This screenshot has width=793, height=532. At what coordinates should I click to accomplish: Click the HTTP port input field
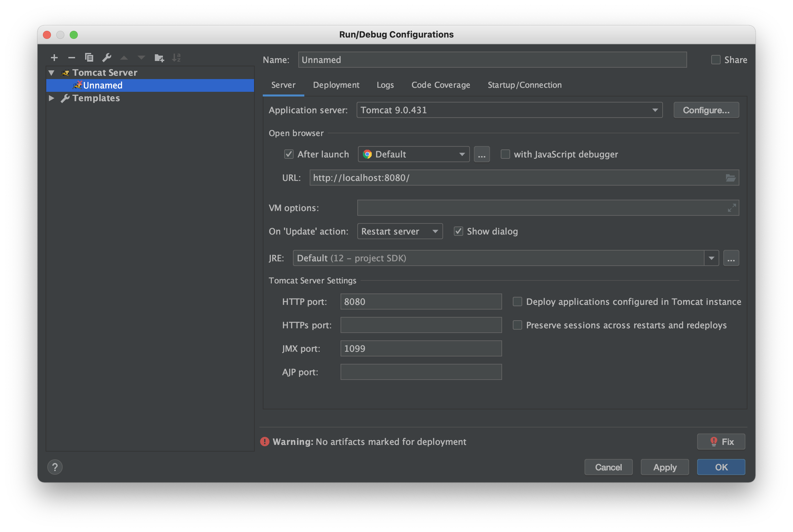pyautogui.click(x=421, y=302)
